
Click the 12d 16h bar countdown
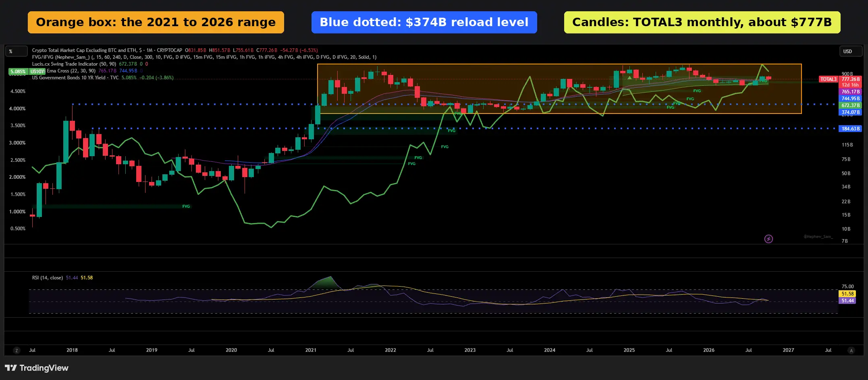tap(851, 85)
